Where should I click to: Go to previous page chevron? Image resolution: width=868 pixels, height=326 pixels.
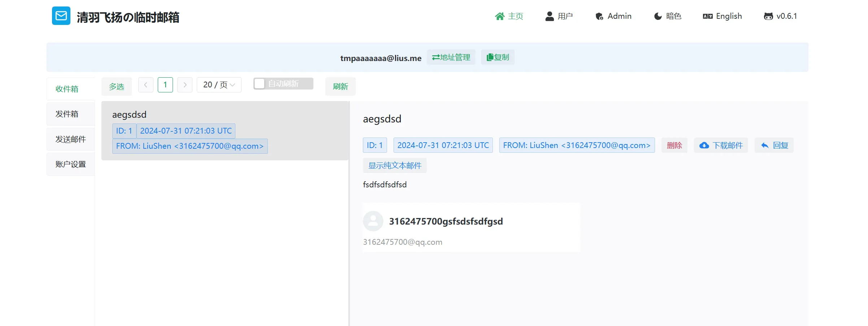(146, 85)
